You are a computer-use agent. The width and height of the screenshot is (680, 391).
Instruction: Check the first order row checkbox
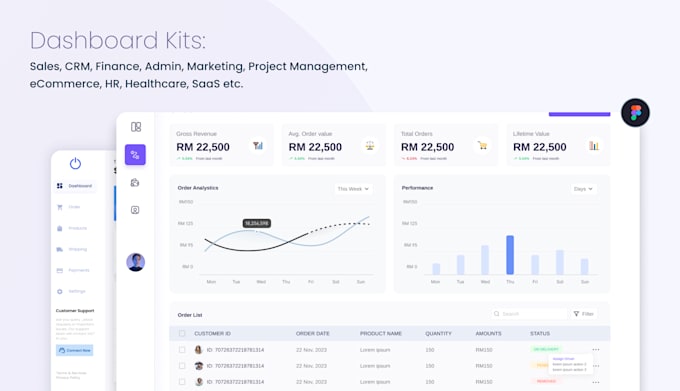[x=182, y=349]
